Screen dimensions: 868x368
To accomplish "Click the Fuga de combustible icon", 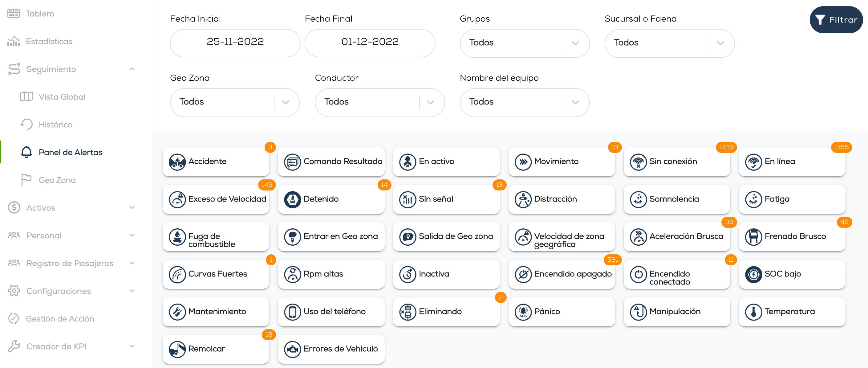I will pos(177,237).
